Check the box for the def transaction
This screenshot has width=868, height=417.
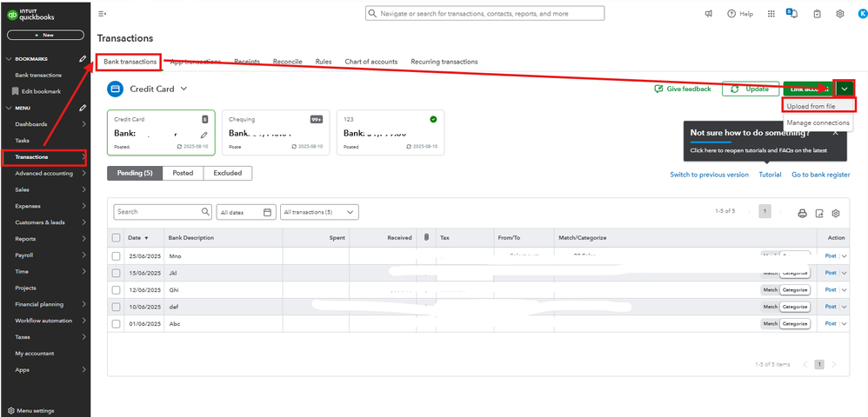tap(116, 307)
